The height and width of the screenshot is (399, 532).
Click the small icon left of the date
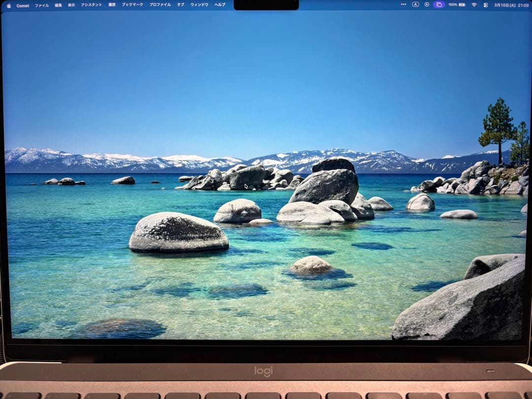coord(486,4)
